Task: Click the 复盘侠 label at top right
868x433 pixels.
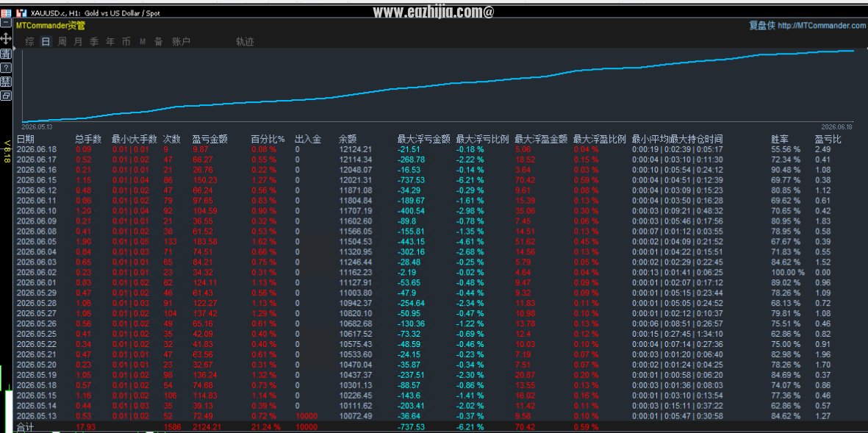Action: [761, 26]
